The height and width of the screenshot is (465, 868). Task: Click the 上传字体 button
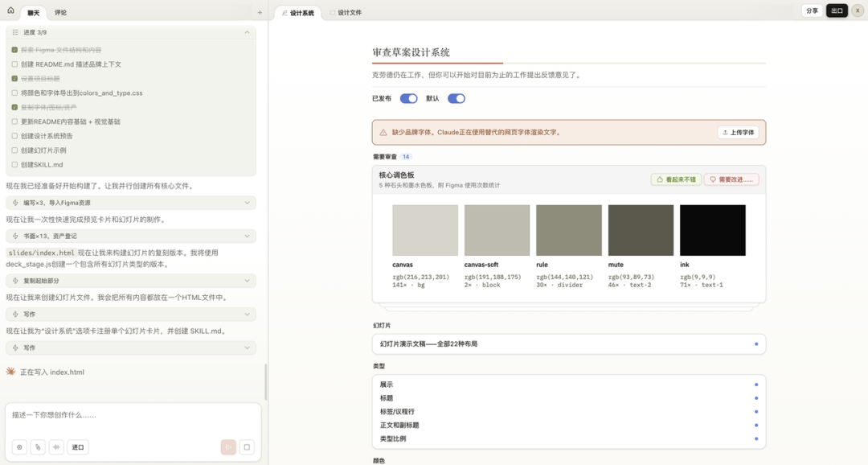(x=738, y=133)
